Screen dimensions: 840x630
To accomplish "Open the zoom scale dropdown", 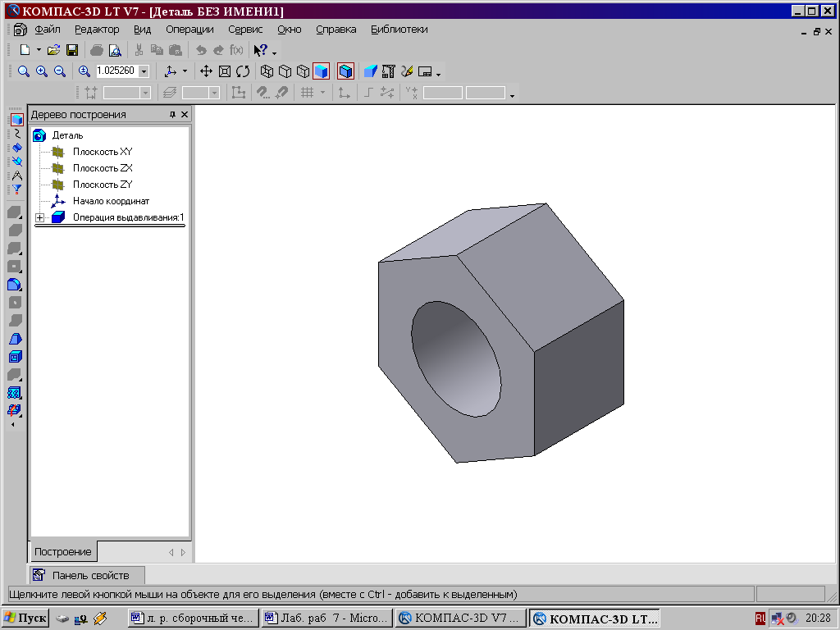I will click(144, 71).
